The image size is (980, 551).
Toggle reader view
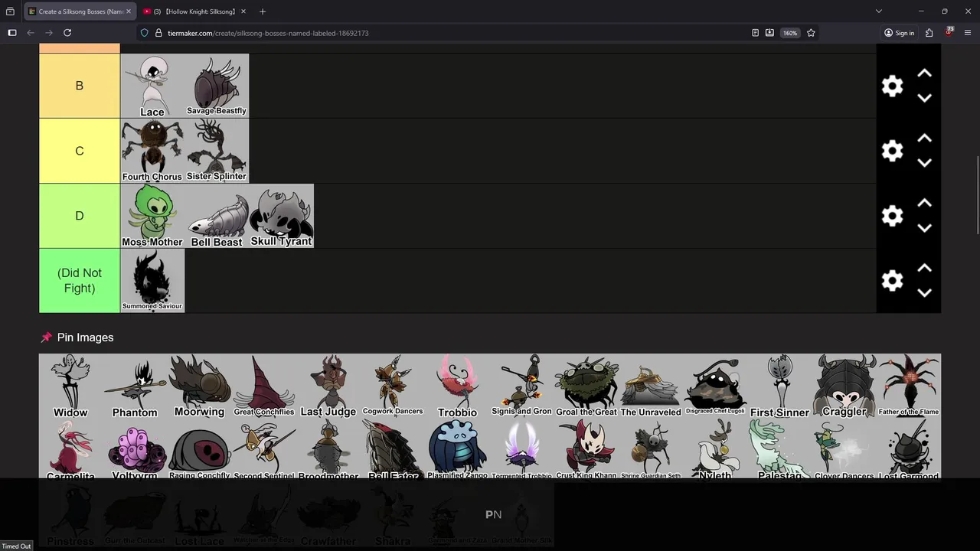pyautogui.click(x=755, y=33)
